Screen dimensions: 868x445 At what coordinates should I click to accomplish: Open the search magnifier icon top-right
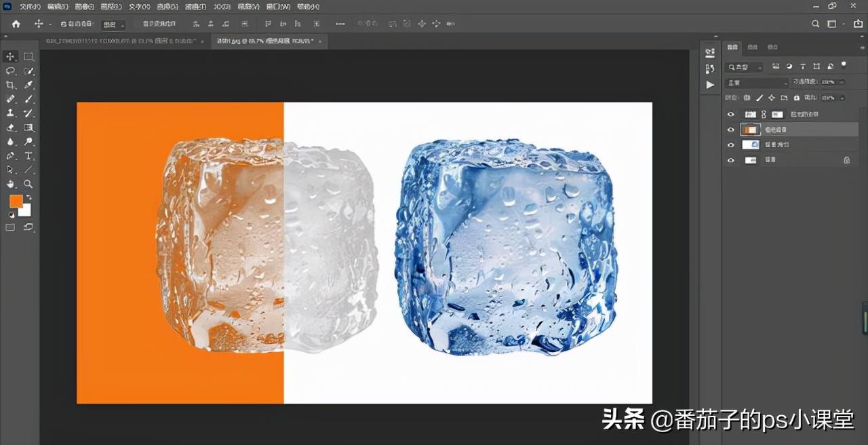[815, 22]
